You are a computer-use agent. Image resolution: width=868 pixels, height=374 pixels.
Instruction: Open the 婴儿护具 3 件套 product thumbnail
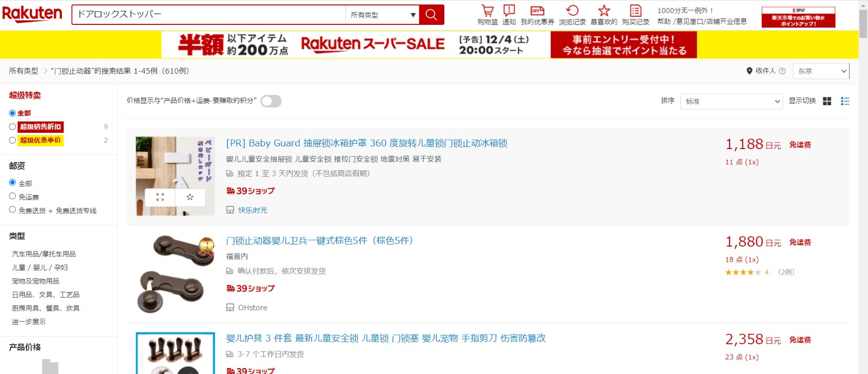pyautogui.click(x=175, y=353)
